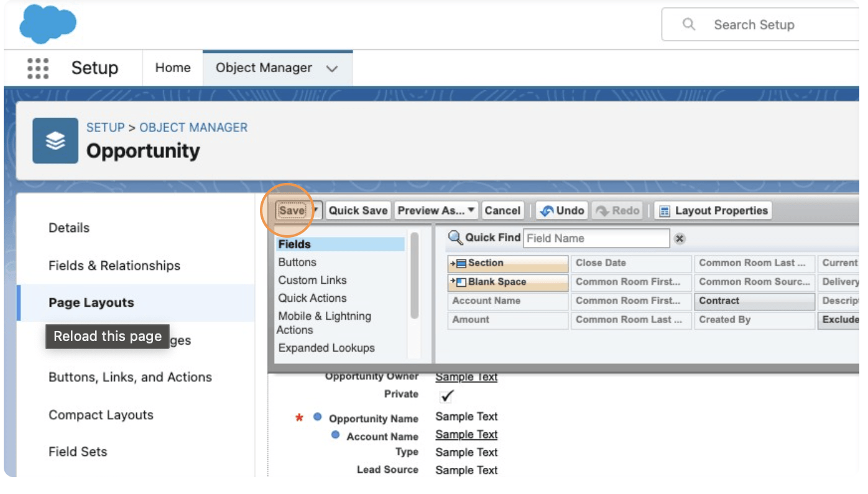Image resolution: width=868 pixels, height=494 pixels.
Task: Click the Setup app name text
Action: pyautogui.click(x=95, y=68)
